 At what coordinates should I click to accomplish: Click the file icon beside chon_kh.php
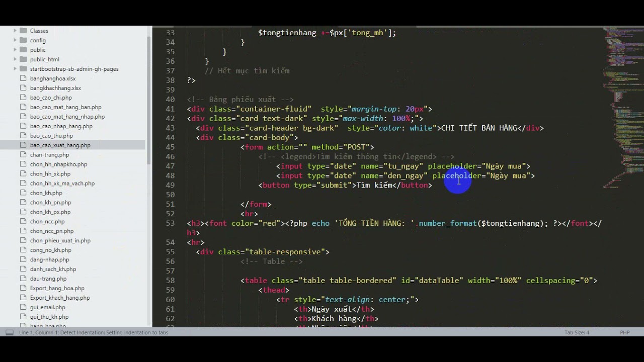tap(23, 193)
